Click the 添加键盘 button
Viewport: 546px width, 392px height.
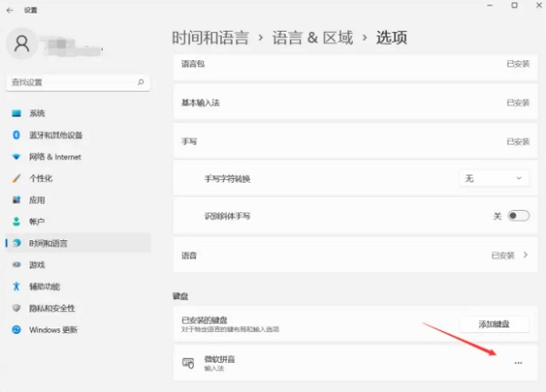[x=494, y=324]
